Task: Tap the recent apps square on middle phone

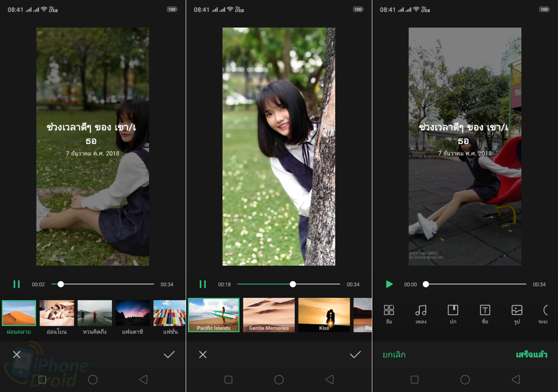Action: (228, 380)
